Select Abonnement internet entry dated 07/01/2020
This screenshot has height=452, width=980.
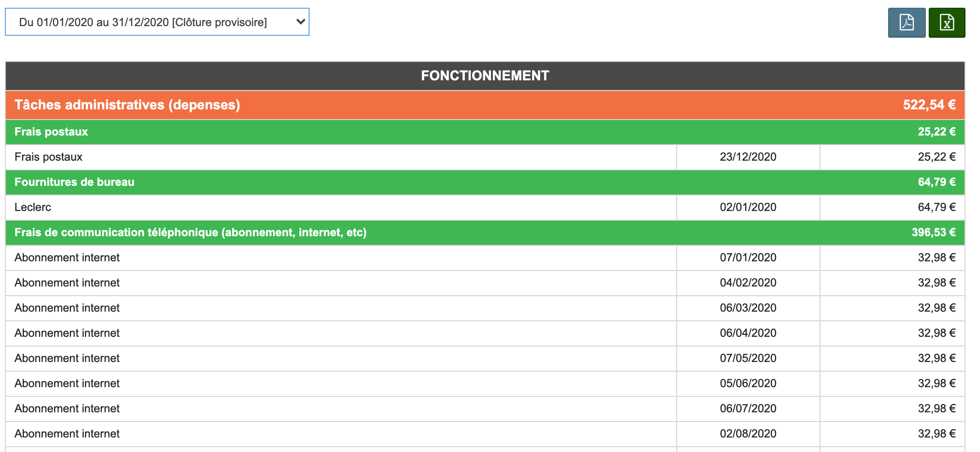67,258
